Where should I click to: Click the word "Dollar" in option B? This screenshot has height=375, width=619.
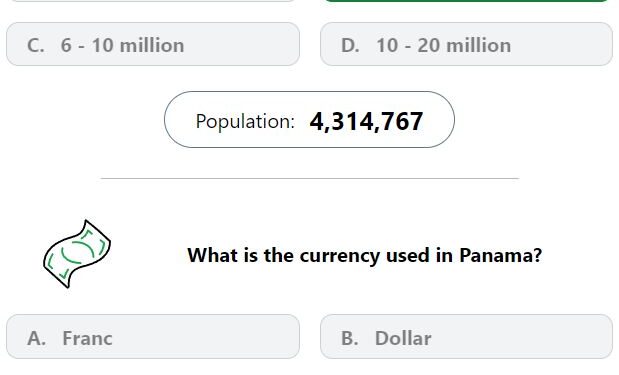[403, 338]
